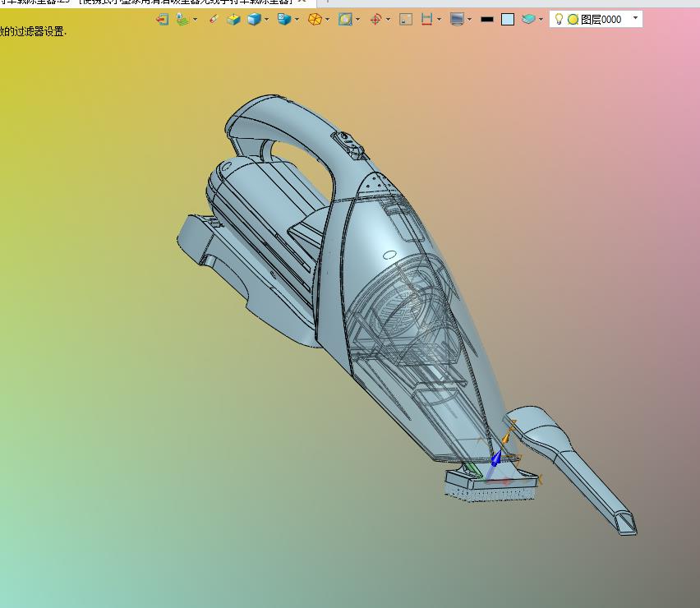
Task: Click the zoom window frame icon
Action: pos(345,19)
